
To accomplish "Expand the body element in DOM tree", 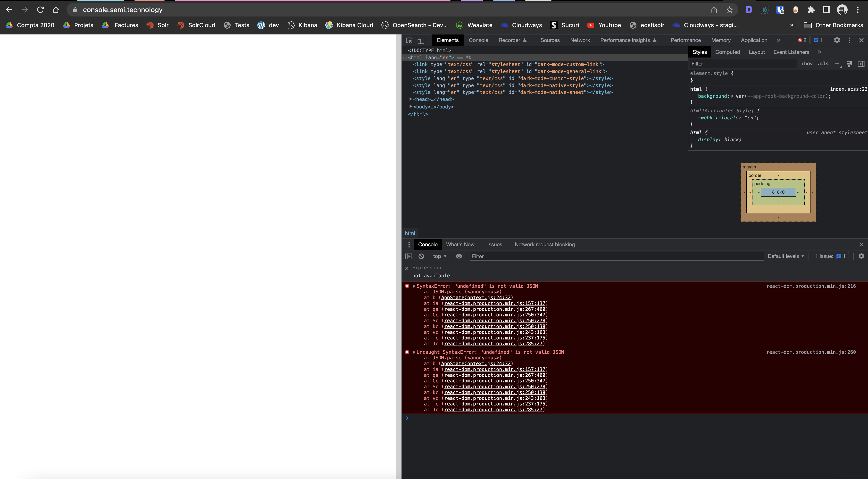I will click(x=410, y=107).
